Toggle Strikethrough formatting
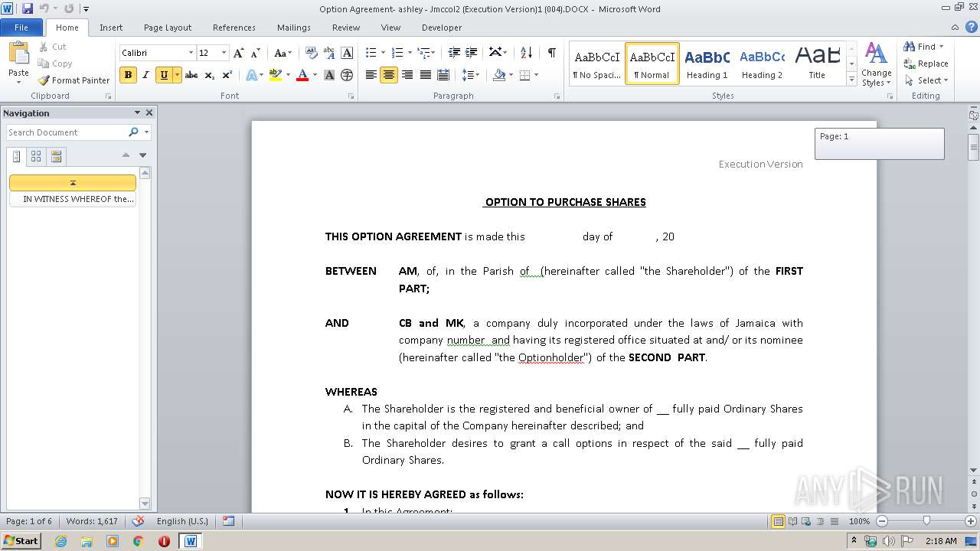Image resolution: width=980 pixels, height=551 pixels. tap(191, 75)
